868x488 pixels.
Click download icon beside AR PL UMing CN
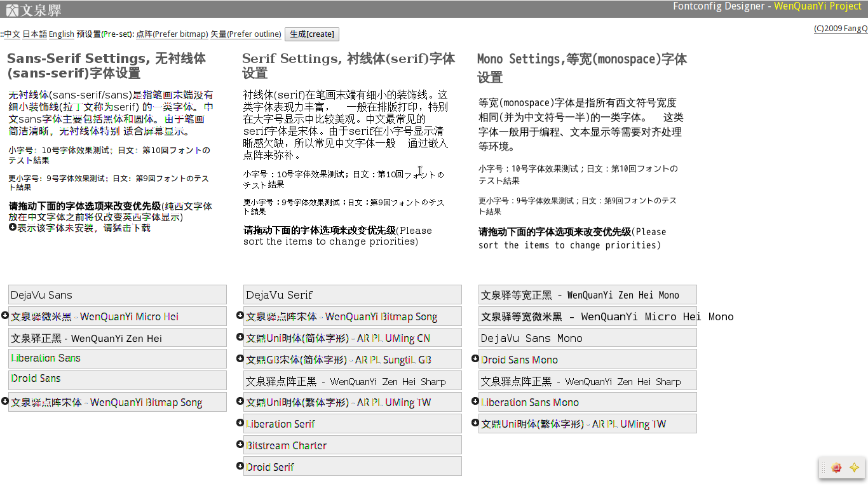240,337
